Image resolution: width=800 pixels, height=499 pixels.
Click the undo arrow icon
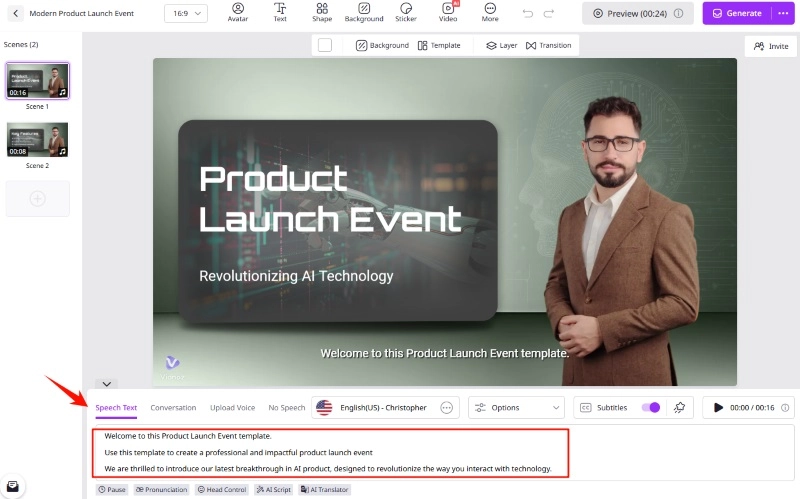point(528,13)
